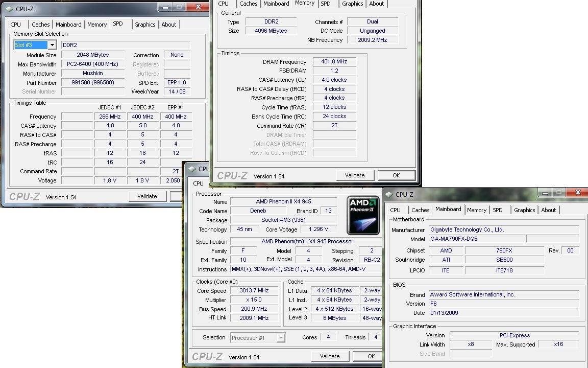Open the Slot #3 memory slot dropdown
The image size is (588, 368).
[x=52, y=45]
